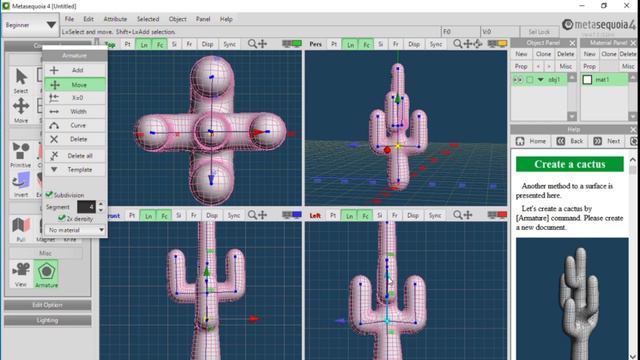
Task: Choose Move in the Armature panel
Action: pos(75,84)
